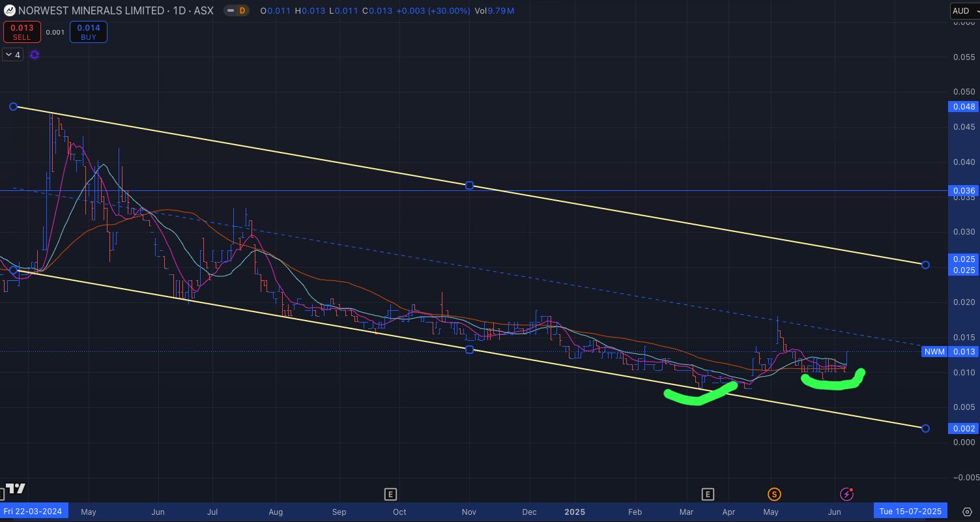Open chart settings hexagon gear icon

[967, 512]
